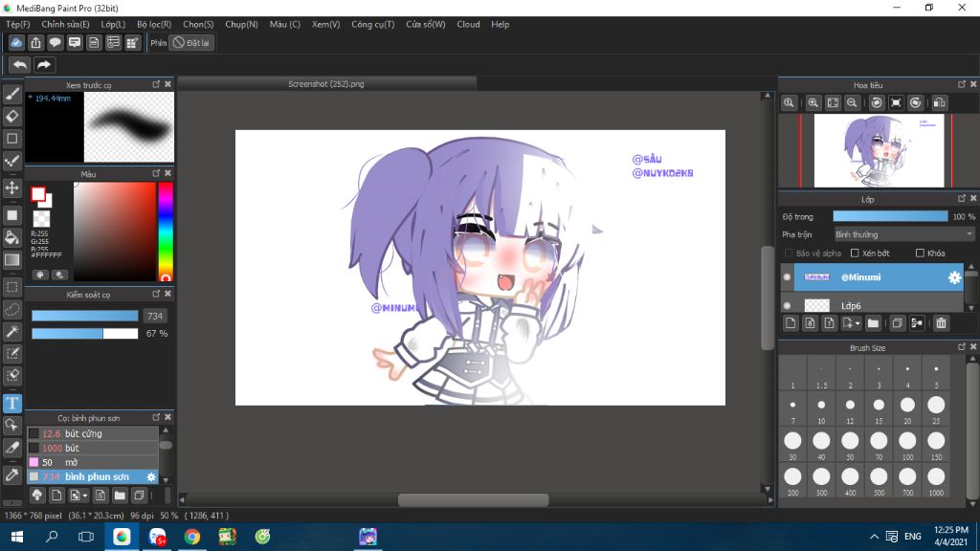Viewport: 980px width, 551px height.
Task: Open add-brush dropdown in brush panel
Action: (x=85, y=496)
